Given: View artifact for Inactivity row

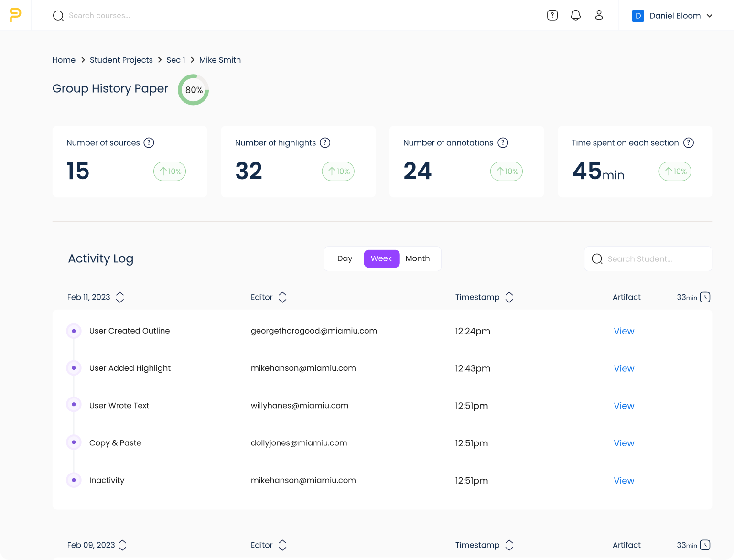Looking at the screenshot, I should 624,481.
